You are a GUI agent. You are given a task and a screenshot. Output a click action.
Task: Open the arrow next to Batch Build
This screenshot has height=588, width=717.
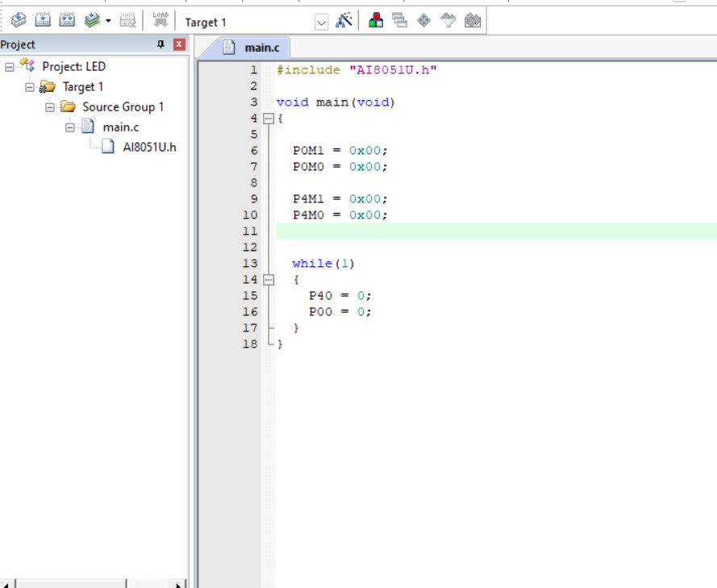click(108, 21)
